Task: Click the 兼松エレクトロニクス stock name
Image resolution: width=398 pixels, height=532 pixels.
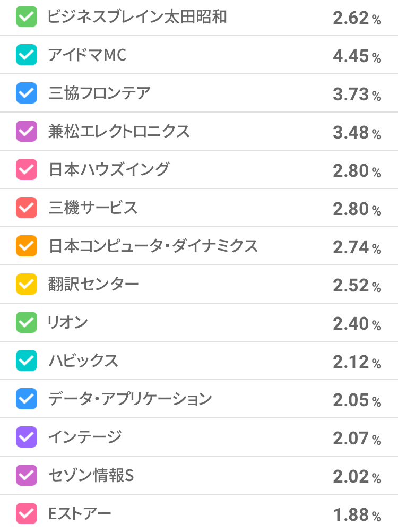Action: 119,131
